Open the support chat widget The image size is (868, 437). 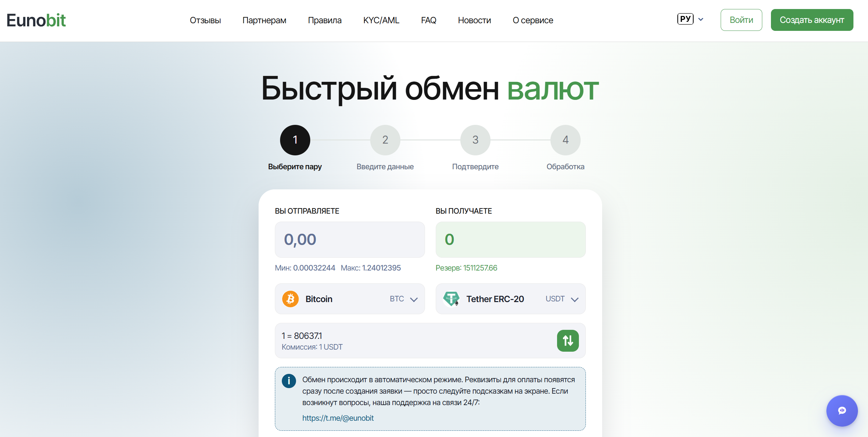842,411
